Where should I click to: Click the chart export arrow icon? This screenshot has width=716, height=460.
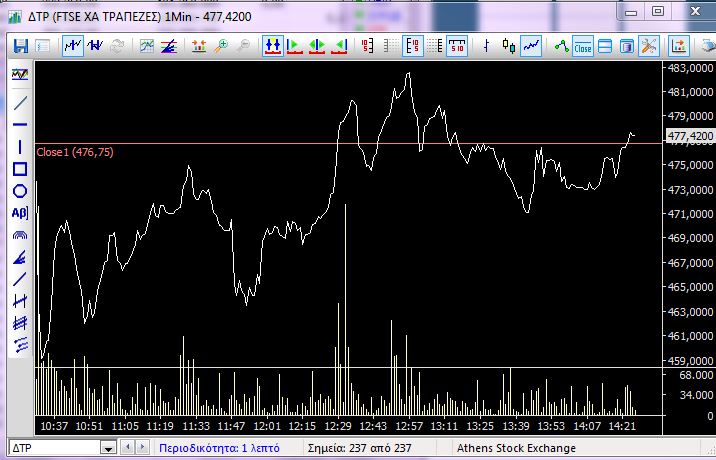tap(679, 46)
